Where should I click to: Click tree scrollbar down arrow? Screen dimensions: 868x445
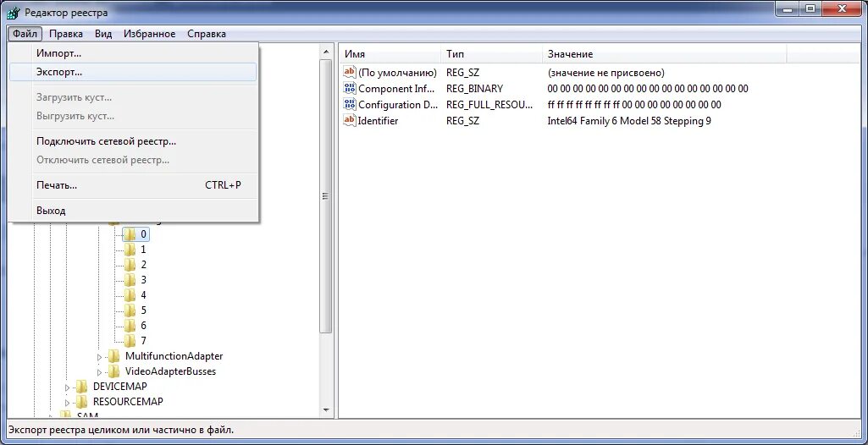[x=326, y=410]
